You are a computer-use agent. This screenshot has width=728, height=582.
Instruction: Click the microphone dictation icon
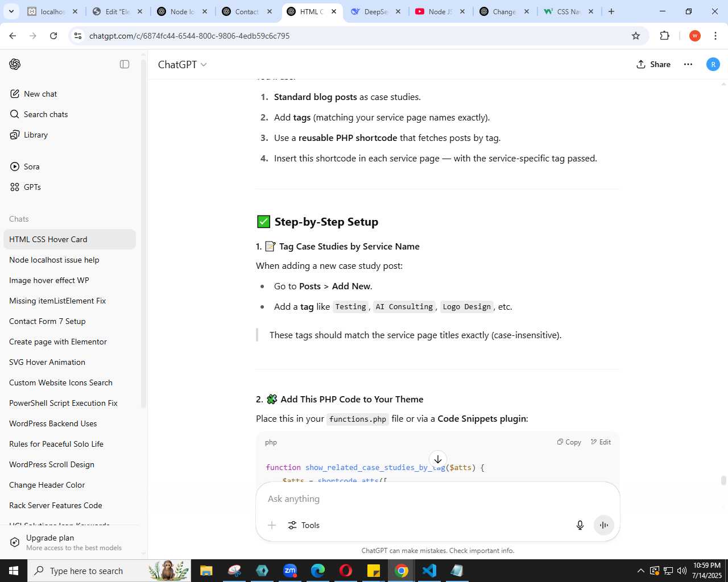[x=580, y=525]
